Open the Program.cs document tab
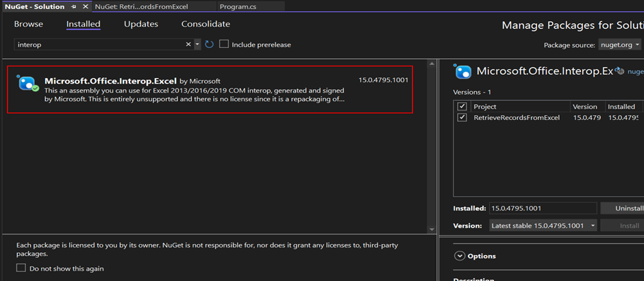 click(238, 6)
